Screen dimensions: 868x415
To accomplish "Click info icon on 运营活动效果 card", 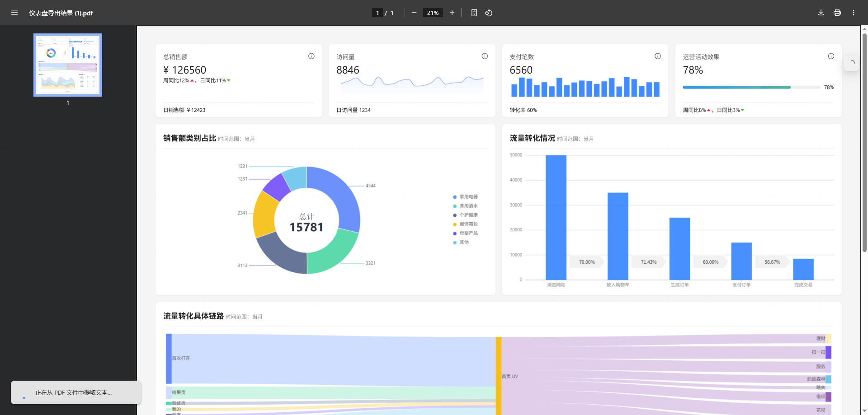I will tap(831, 56).
